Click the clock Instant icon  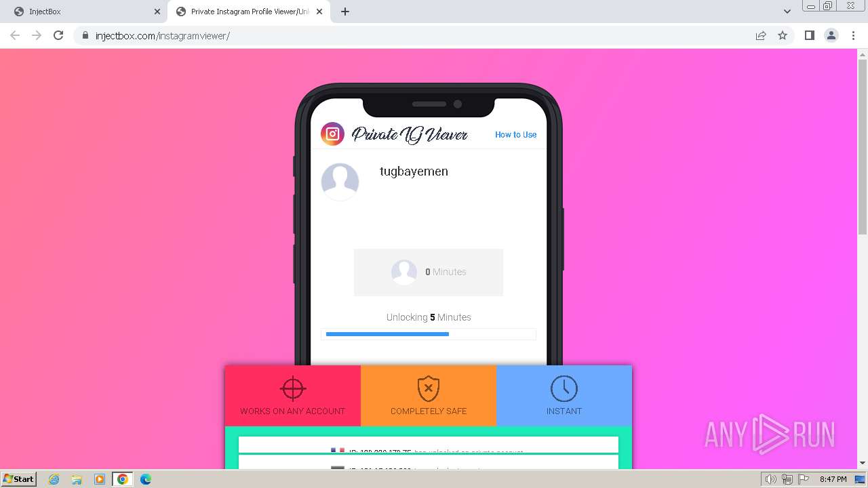tap(564, 389)
